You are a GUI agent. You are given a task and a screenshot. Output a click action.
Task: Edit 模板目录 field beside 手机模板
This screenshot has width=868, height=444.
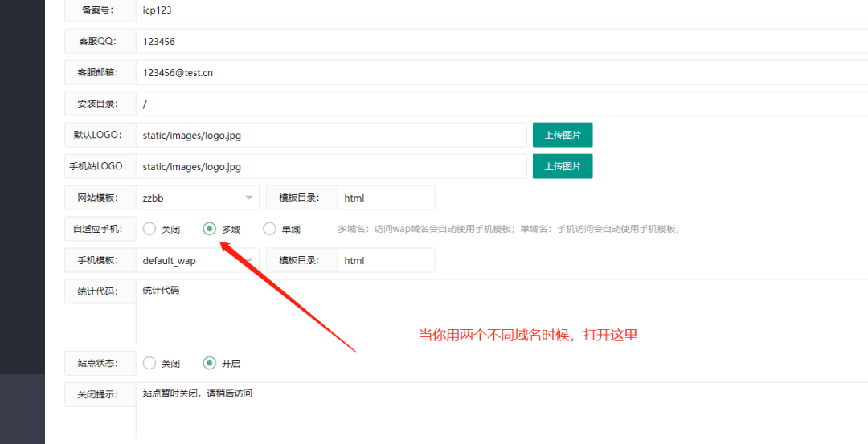coord(386,260)
